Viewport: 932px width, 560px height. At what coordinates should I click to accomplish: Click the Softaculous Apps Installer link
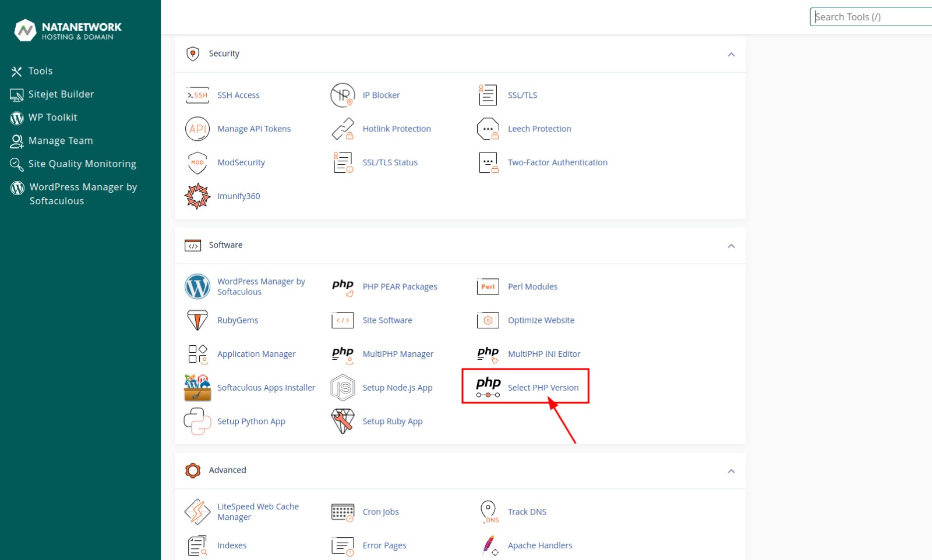(x=266, y=388)
